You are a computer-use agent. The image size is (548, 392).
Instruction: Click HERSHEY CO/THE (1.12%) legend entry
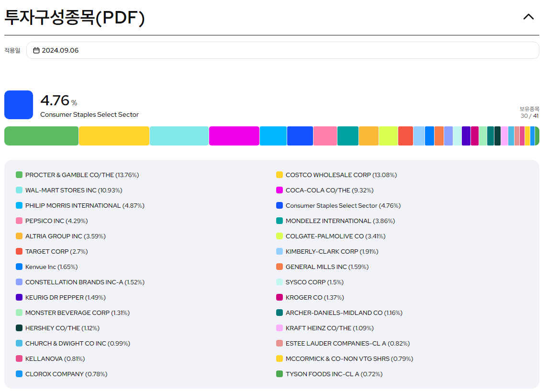click(57, 328)
